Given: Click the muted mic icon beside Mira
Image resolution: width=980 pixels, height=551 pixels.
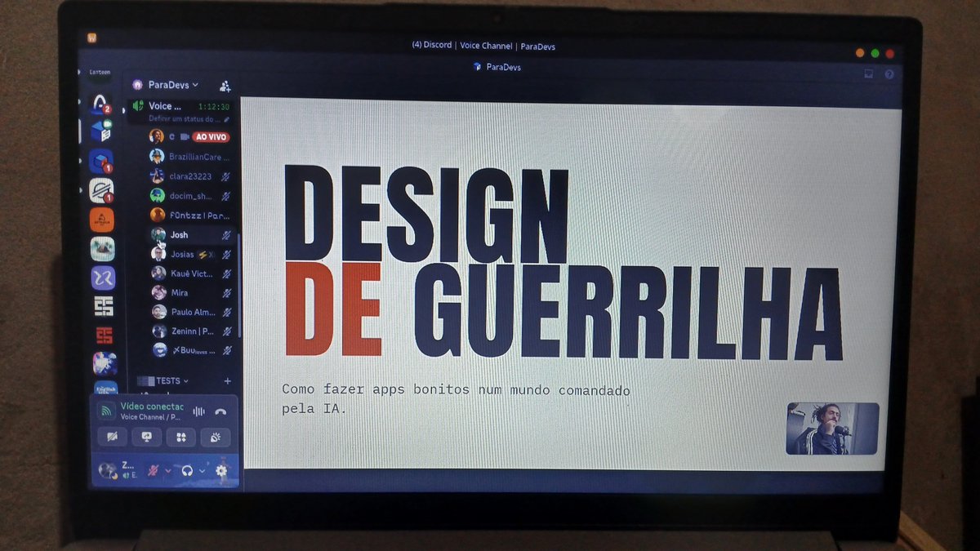Looking at the screenshot, I should coord(226,293).
